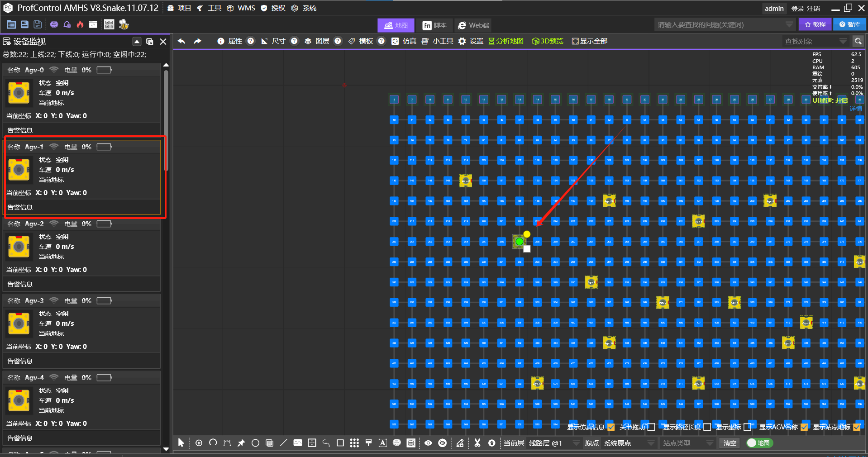Click the redo arrow in map toolbar

coord(197,41)
